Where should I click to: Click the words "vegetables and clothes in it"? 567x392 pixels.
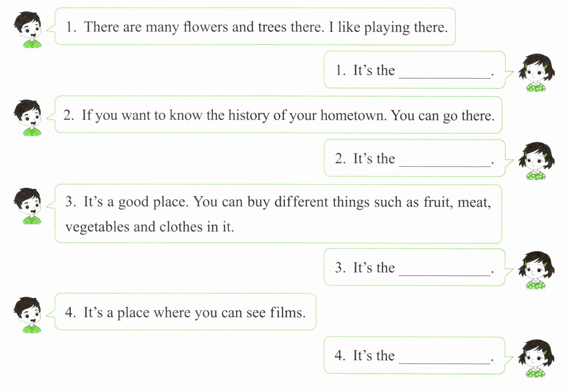[x=150, y=227]
